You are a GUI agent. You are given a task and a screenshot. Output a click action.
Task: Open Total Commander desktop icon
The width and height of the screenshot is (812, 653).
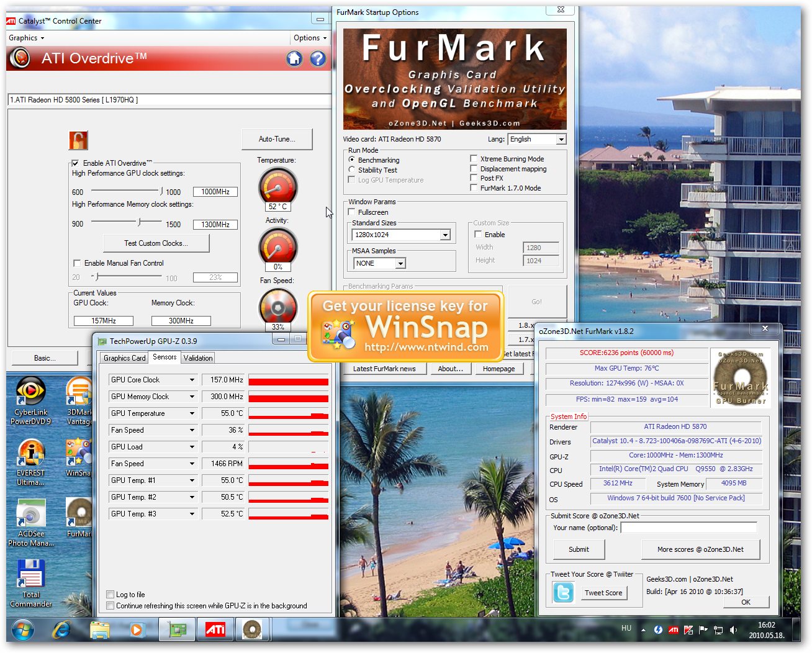pos(30,583)
